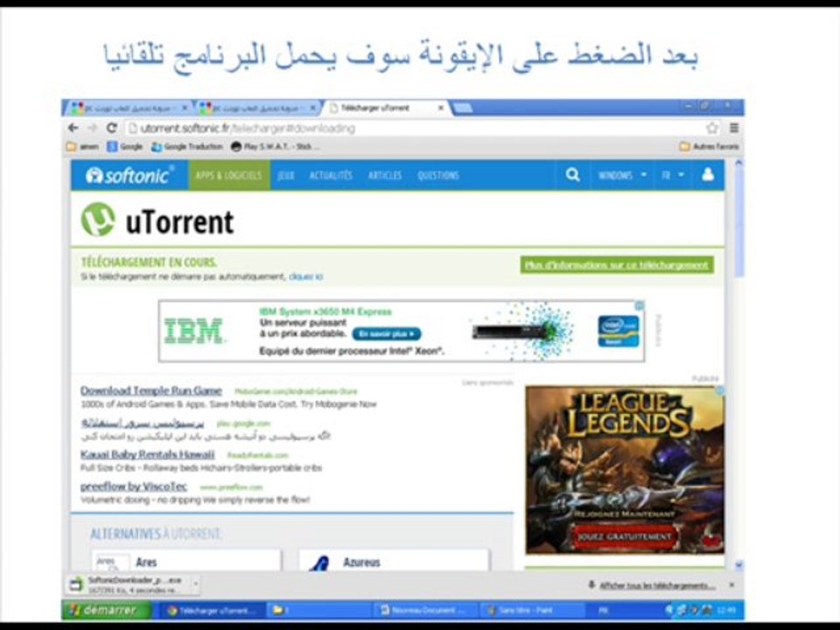The height and width of the screenshot is (630, 840).
Task: Click the FR language indicator in taskbar
Action: [x=603, y=610]
